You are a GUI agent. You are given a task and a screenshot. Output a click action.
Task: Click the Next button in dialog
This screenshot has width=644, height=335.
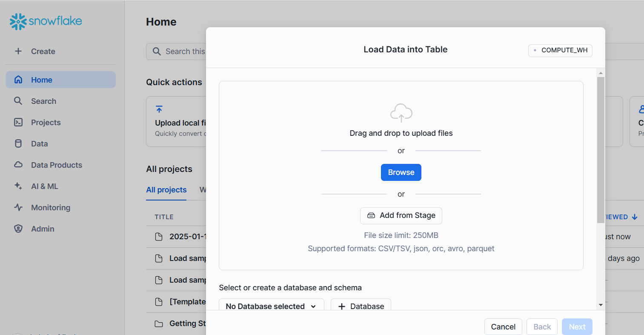[x=577, y=326]
